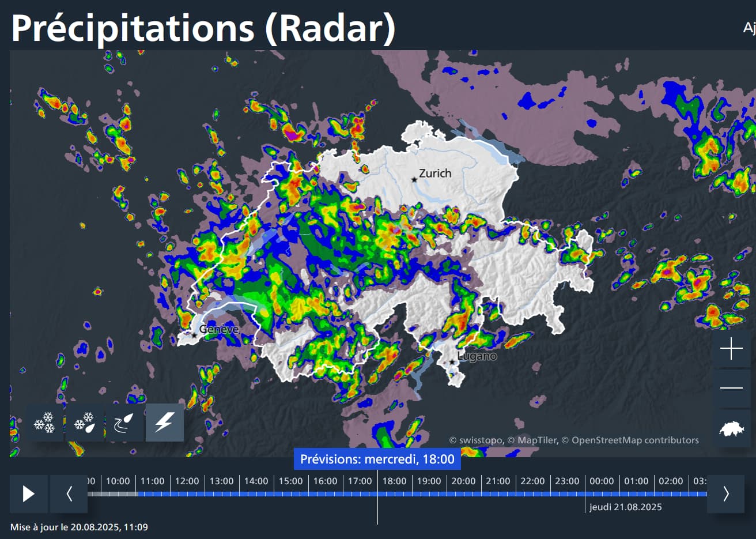Zoom out with the minus button
Image resolution: width=756 pixels, height=539 pixels.
coord(731,388)
